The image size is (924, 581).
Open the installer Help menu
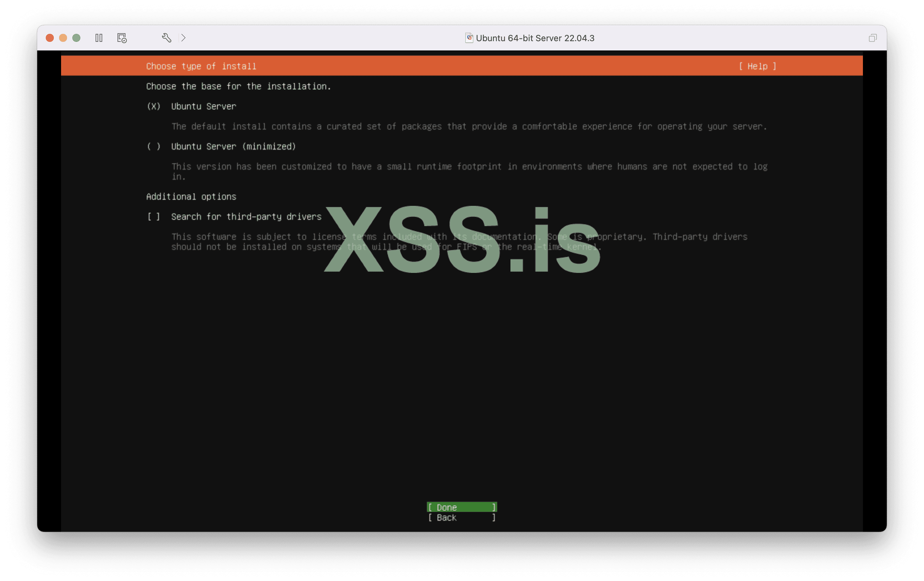click(757, 66)
